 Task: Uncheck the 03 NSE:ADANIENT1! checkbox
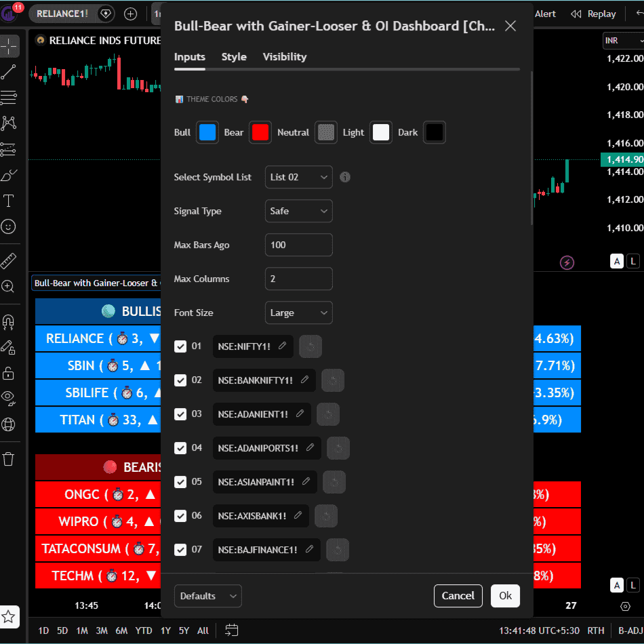[180, 414]
